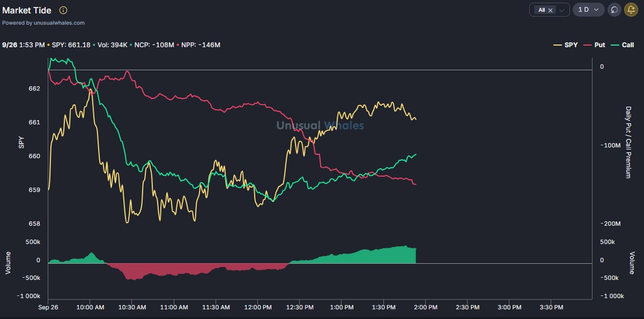Click the 10:30 AM time axis label
This screenshot has width=644, height=319.
(x=132, y=307)
